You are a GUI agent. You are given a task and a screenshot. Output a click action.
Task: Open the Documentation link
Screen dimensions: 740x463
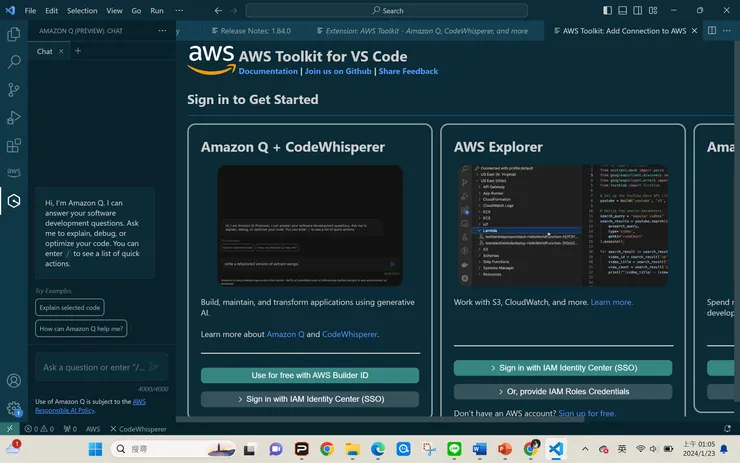coord(268,71)
